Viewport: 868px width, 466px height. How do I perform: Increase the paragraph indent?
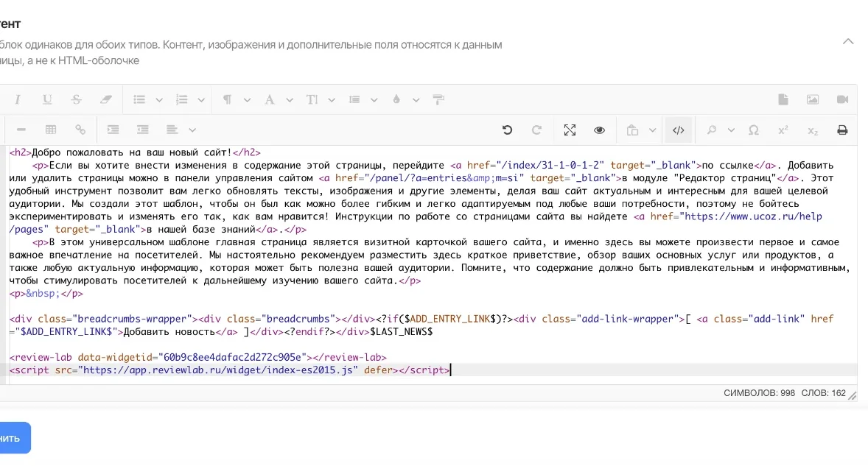click(113, 130)
